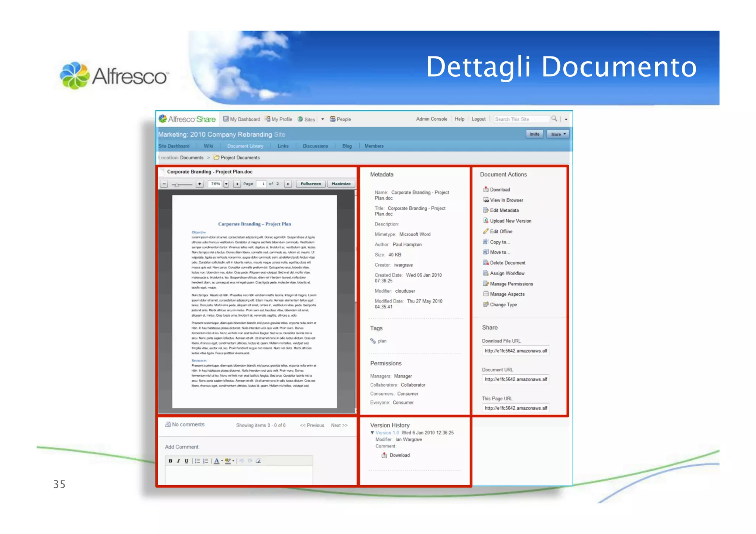Open the zoom percentage dropdown
756x534 pixels.
coord(226,184)
